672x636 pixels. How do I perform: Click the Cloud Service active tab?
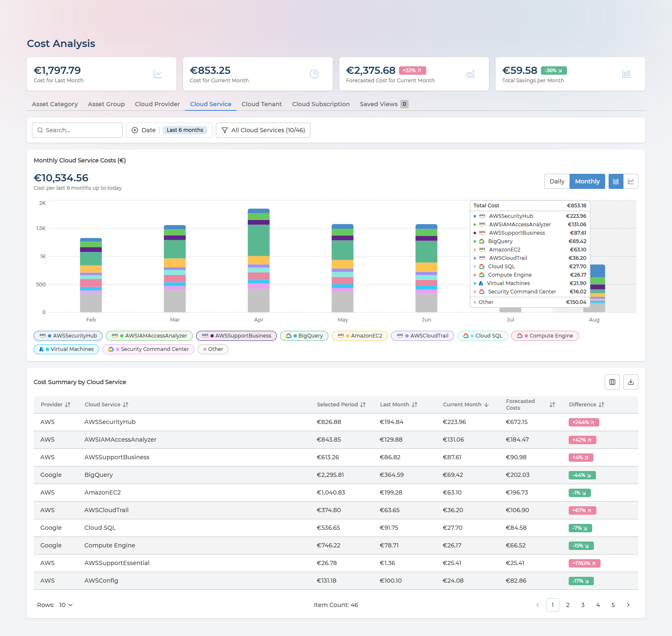210,104
